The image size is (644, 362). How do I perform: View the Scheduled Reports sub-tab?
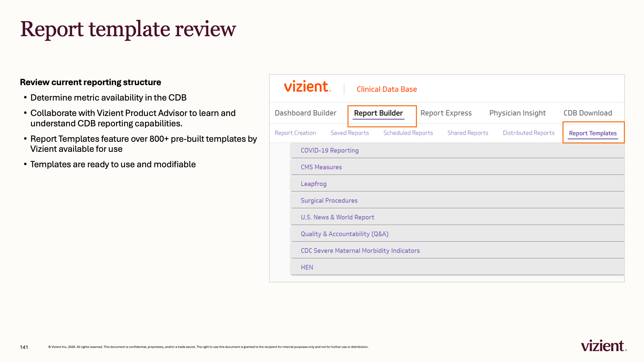point(408,133)
